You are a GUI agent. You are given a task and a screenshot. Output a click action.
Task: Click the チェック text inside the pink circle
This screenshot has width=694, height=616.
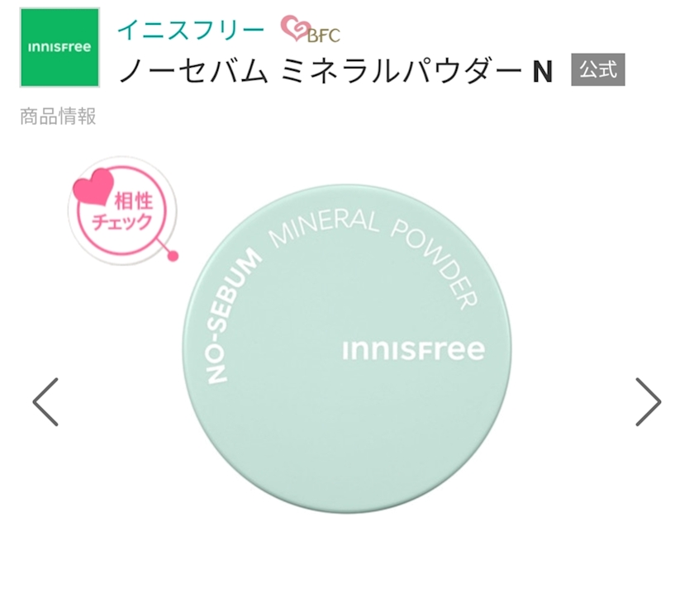coord(122,222)
